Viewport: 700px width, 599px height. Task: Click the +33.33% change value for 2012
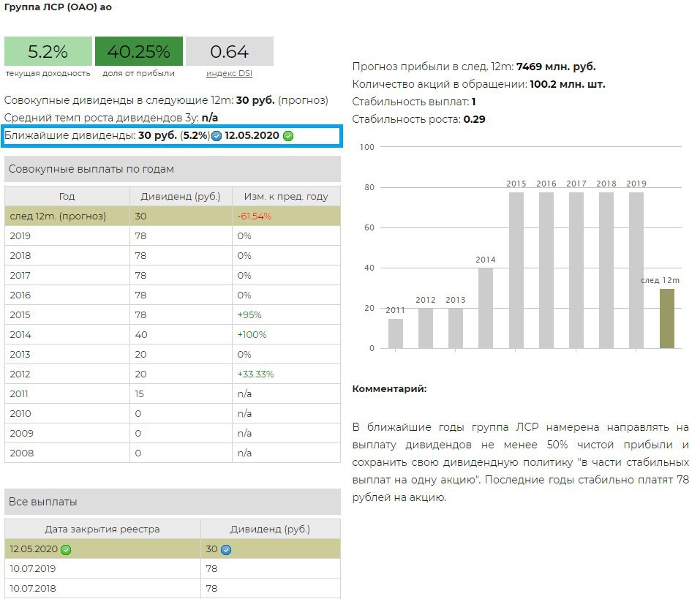[255, 374]
